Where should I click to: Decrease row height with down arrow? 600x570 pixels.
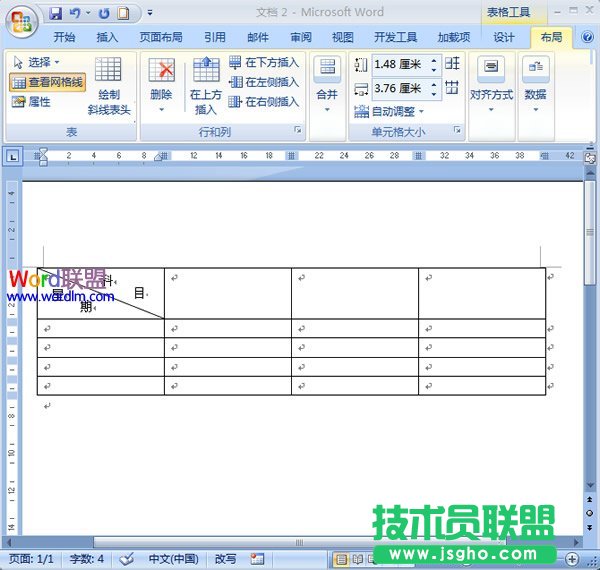[x=434, y=70]
